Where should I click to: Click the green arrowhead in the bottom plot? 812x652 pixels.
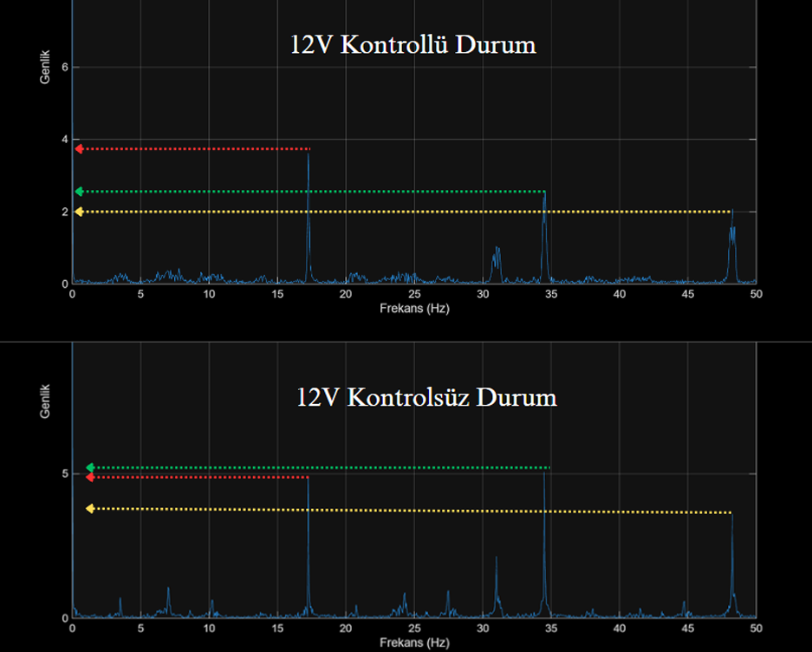coord(90,468)
